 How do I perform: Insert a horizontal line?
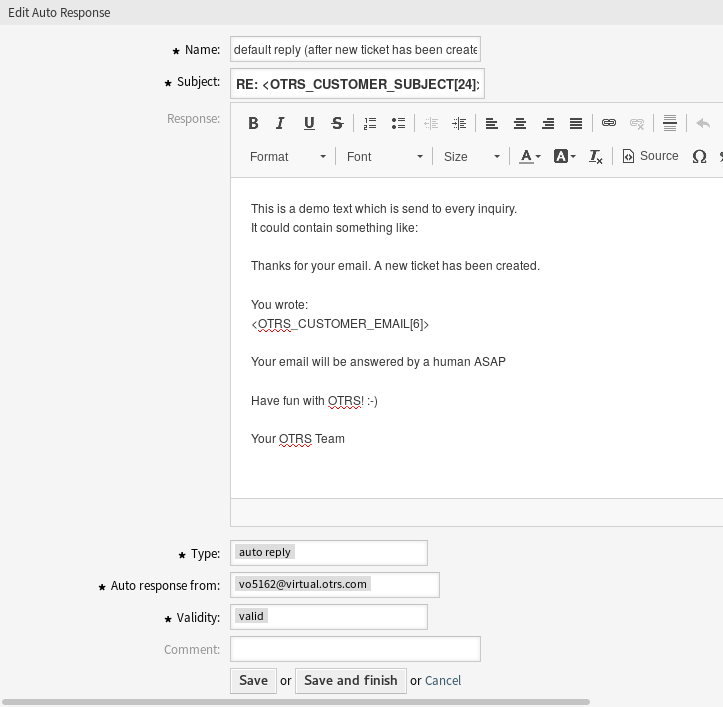tap(670, 123)
